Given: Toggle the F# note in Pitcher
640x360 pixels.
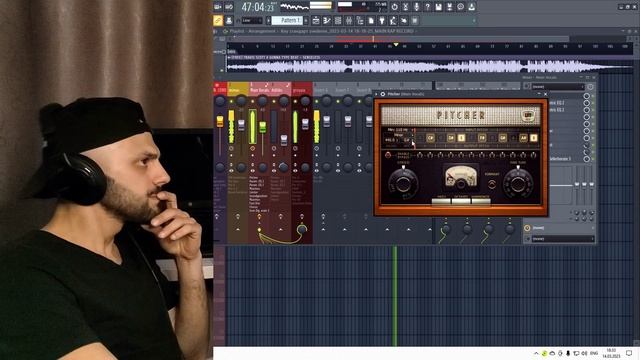Looking at the screenshot, I should tap(482, 138).
